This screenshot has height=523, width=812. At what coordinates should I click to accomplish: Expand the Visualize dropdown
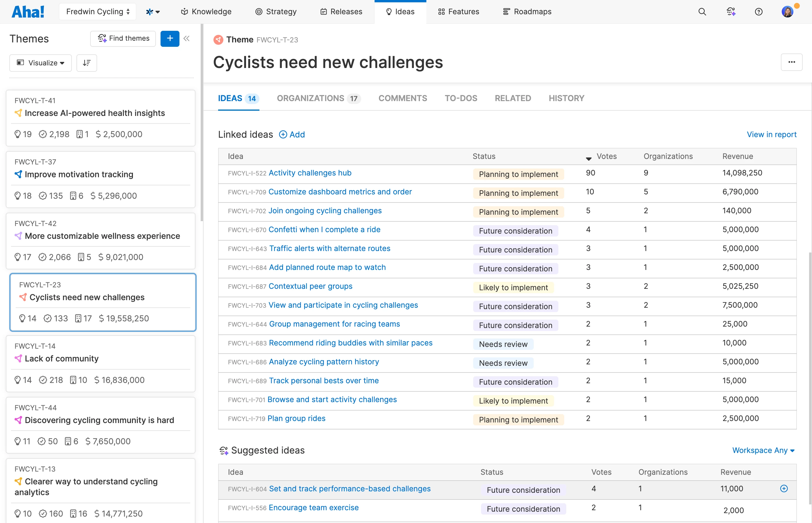(x=40, y=63)
